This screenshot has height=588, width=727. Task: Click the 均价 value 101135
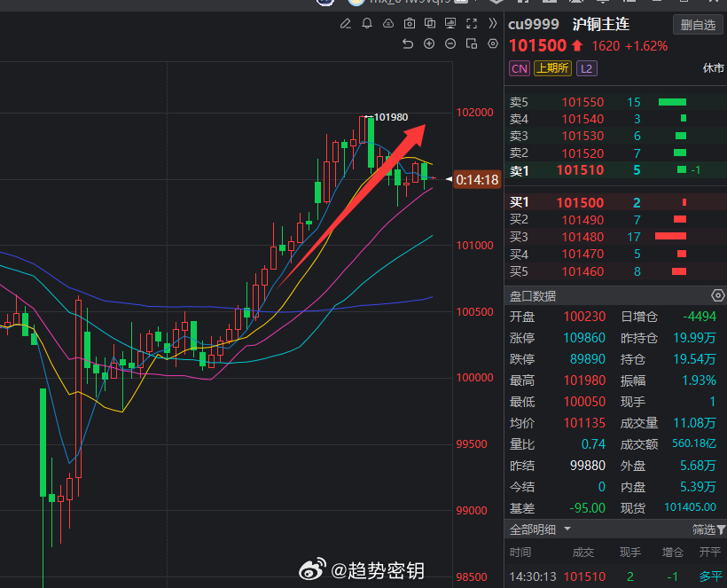(584, 423)
